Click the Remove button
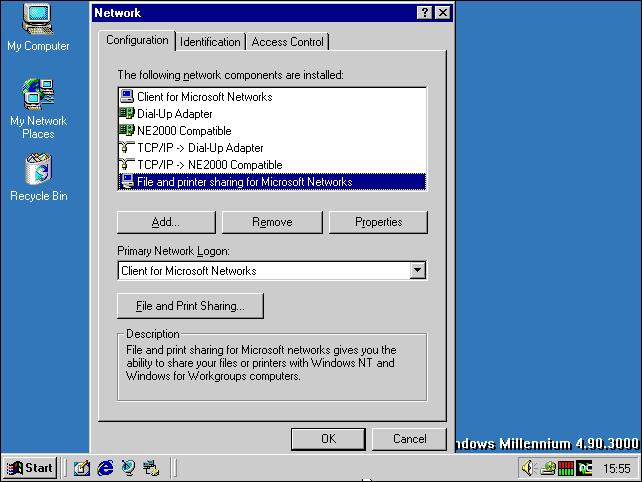 tap(272, 222)
